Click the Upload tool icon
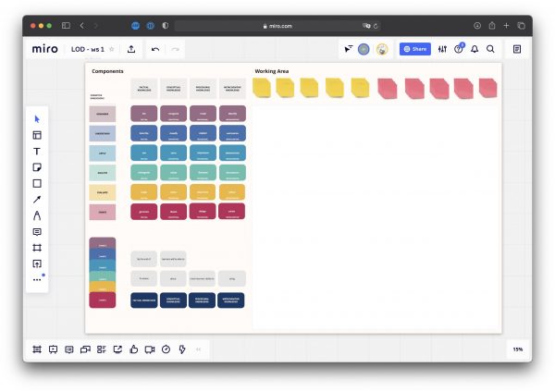Screen dimensions: 555x392 pyautogui.click(x=37, y=263)
